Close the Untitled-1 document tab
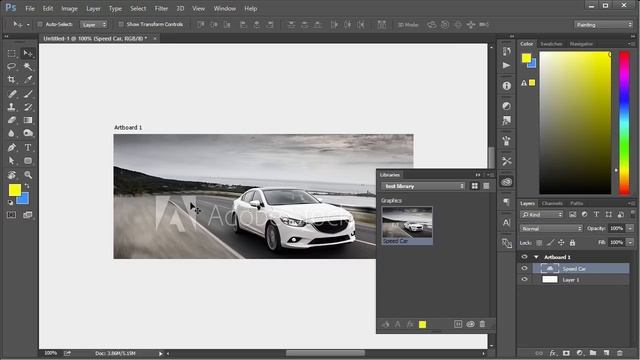 tap(155, 38)
